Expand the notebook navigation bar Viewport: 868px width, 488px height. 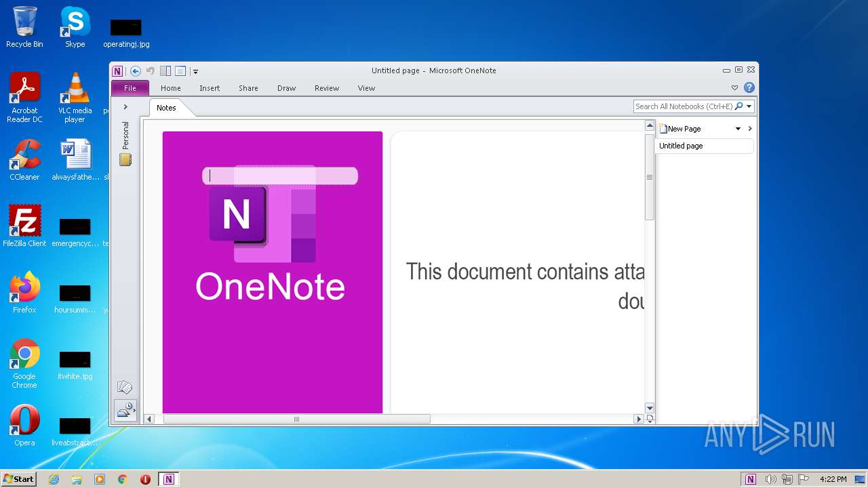(x=125, y=106)
